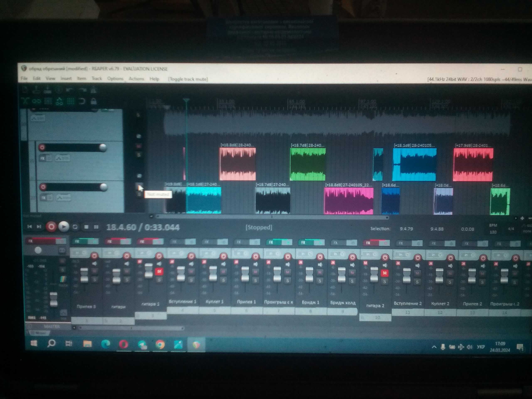Open the File menu
This screenshot has width=532, height=399.
[24, 78]
